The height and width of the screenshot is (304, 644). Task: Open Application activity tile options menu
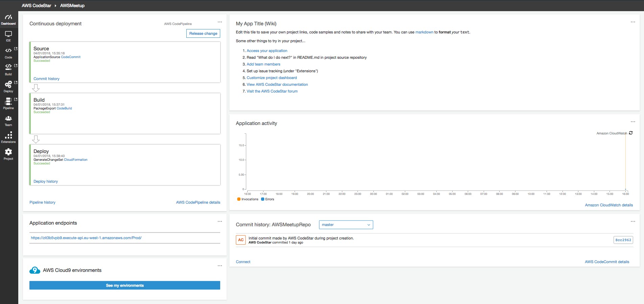click(x=632, y=121)
